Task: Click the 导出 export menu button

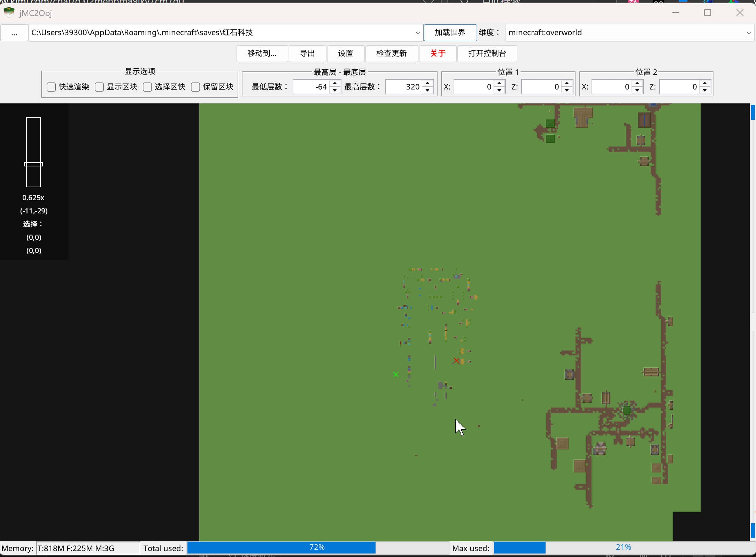Action: pyautogui.click(x=307, y=53)
